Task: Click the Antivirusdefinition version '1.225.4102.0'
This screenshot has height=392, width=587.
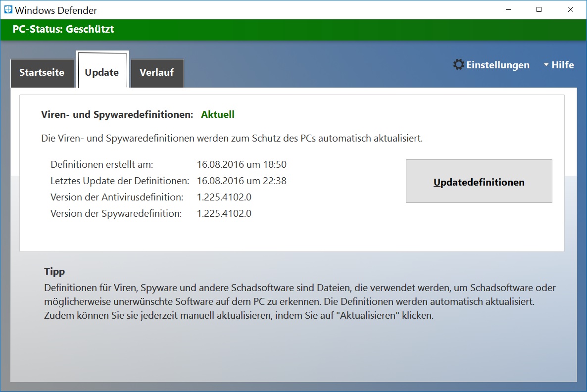Action: pyautogui.click(x=224, y=197)
